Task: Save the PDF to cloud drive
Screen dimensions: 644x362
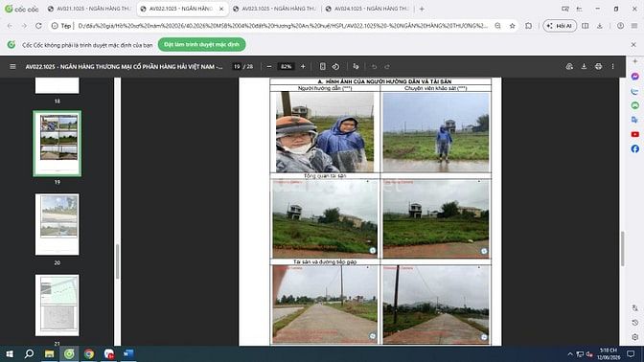Action: [569, 66]
